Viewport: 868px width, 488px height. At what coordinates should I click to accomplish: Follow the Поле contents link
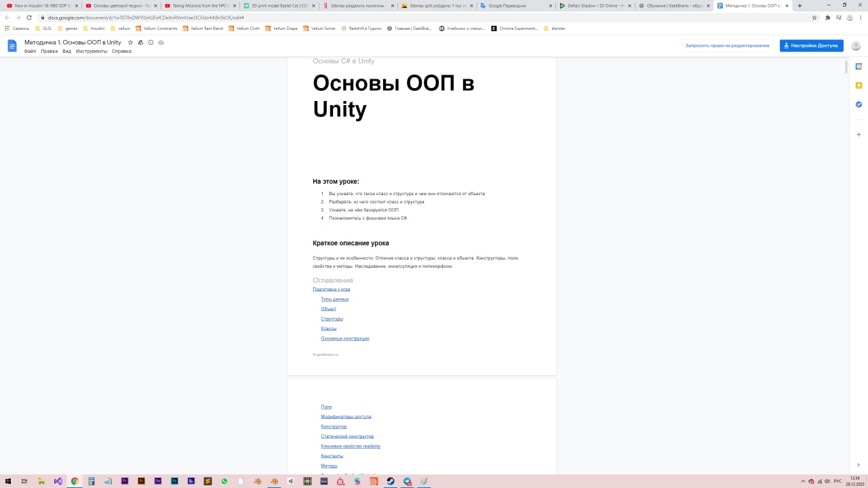point(326,407)
